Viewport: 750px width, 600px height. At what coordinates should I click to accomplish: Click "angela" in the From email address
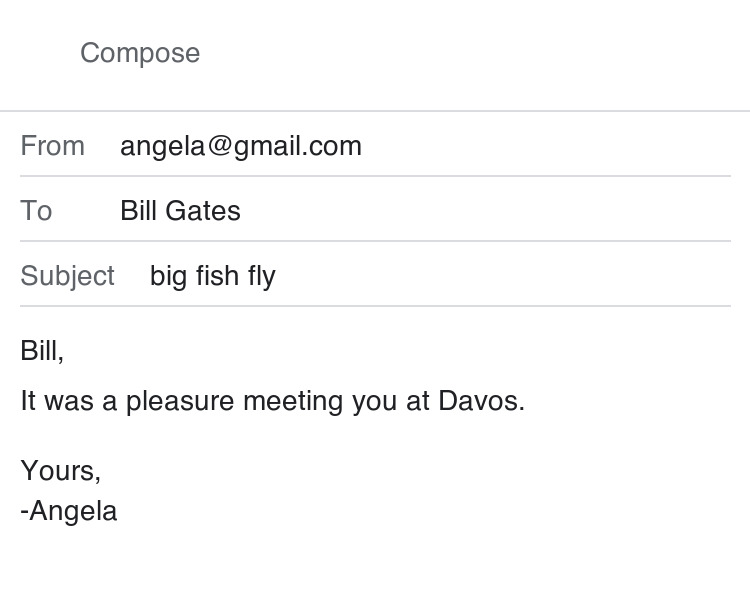pos(162,146)
